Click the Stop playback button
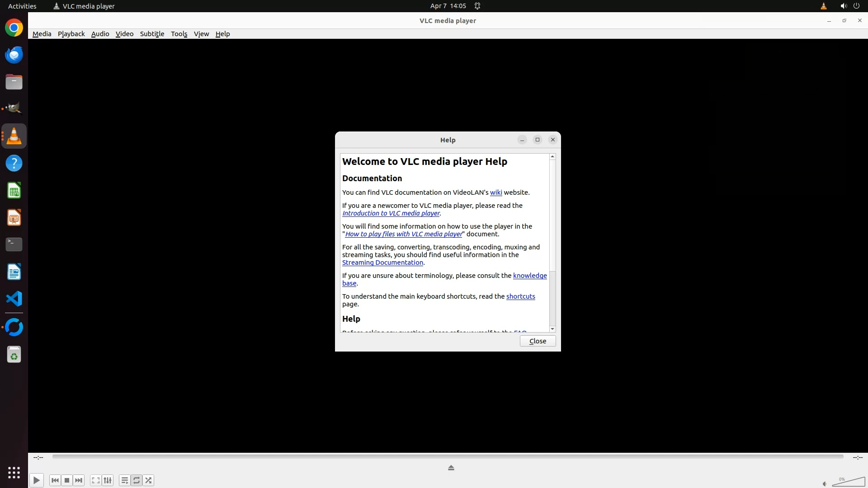Viewport: 868px width, 488px height. click(67, 480)
